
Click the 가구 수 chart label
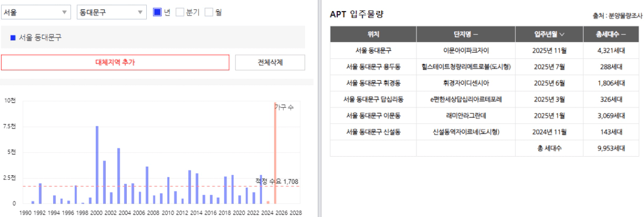(x=284, y=107)
